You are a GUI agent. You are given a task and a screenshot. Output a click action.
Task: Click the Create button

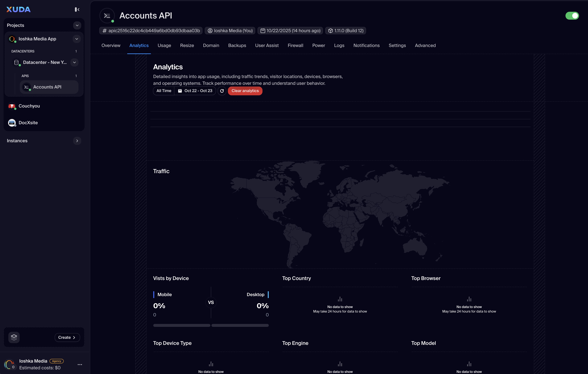67,337
